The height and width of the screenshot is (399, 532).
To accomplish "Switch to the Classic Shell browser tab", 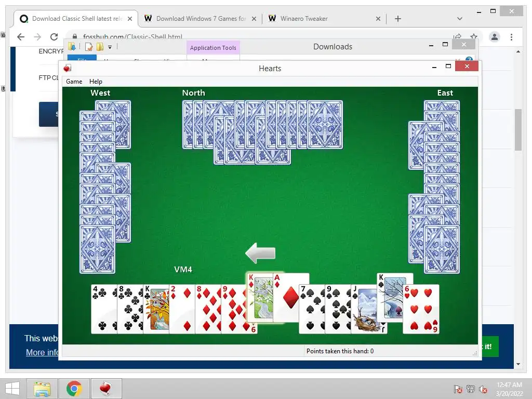I will [75, 19].
